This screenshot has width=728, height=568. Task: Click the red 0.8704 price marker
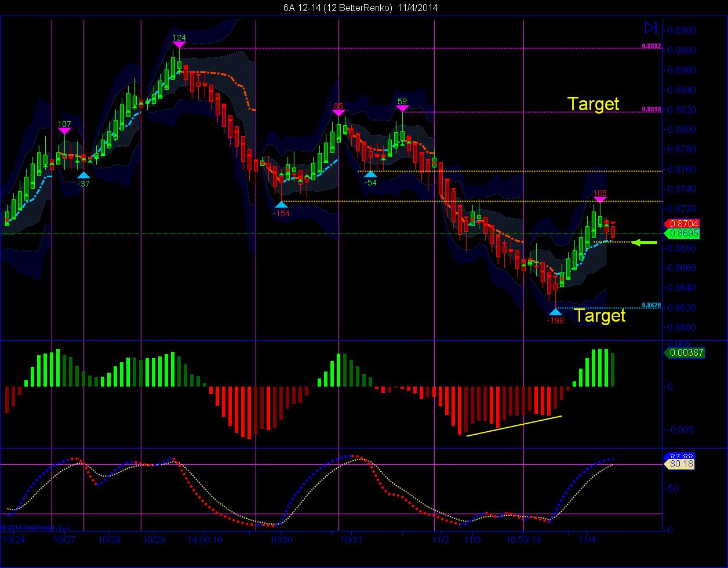tap(681, 223)
